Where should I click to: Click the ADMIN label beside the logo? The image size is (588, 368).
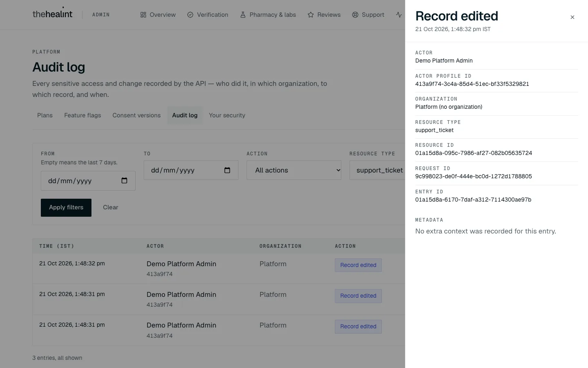[x=101, y=15]
